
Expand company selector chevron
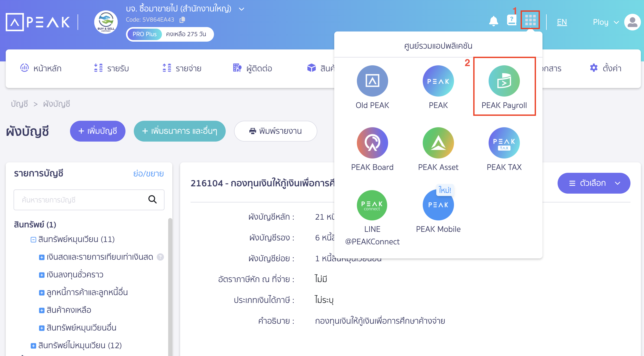click(242, 9)
